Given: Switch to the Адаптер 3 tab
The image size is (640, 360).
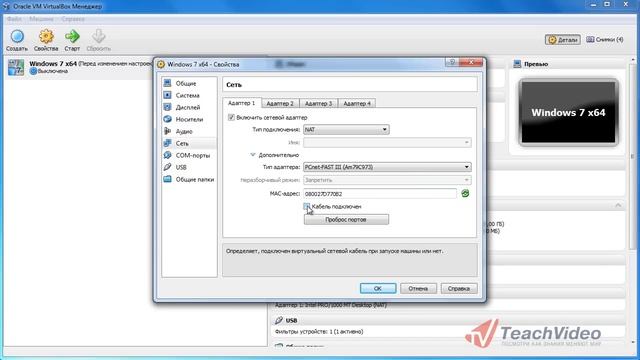Looking at the screenshot, I should [x=318, y=104].
